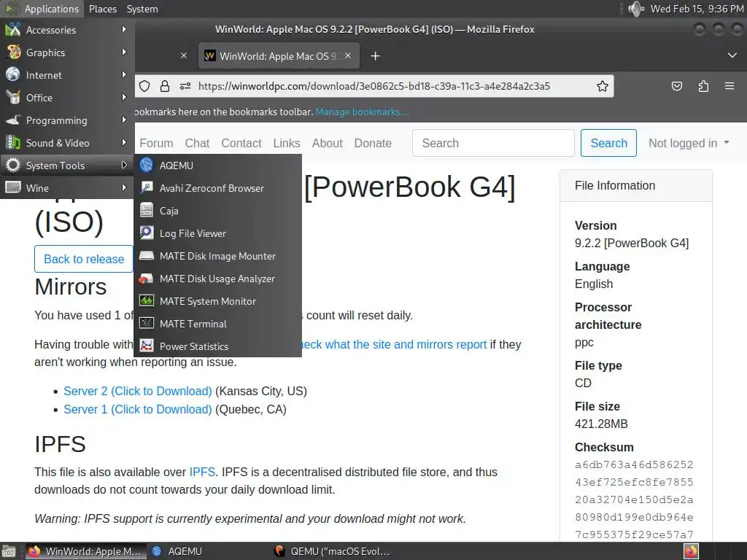Screen dimensions: 747x560
Task: Open MATE Disk Usage Analyzer
Action: point(217,279)
